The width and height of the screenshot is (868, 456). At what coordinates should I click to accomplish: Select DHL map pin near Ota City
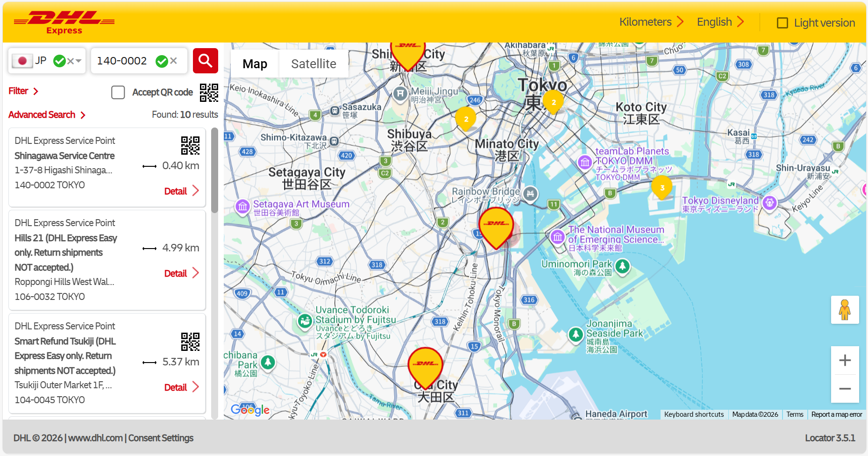point(425,366)
